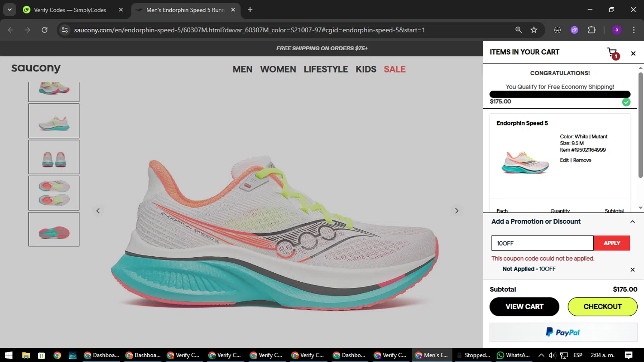Viewport: 644px width, 362px height.
Task: Open the Extensions puzzle menu
Action: (592, 30)
